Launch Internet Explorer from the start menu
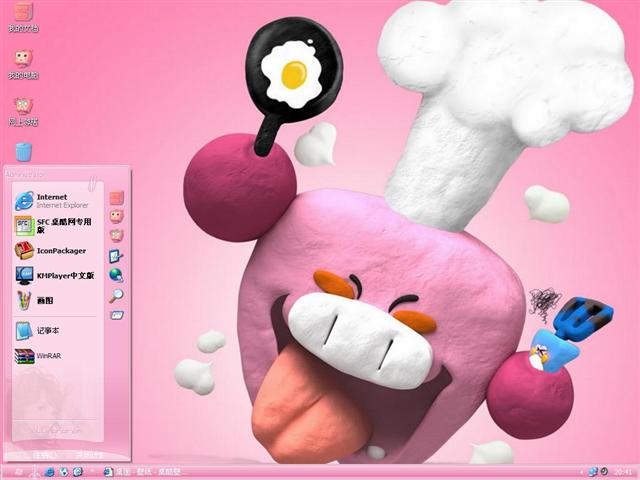The image size is (640, 480). pyautogui.click(x=53, y=200)
